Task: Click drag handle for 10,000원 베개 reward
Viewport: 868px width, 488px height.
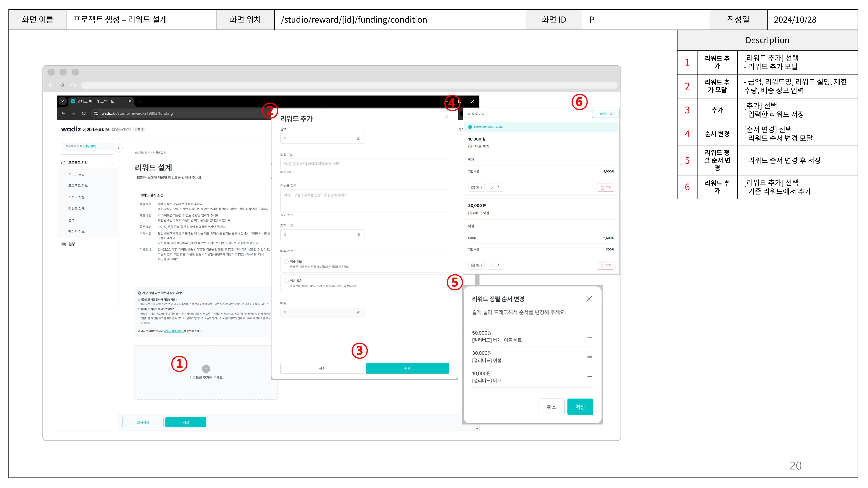Action: [589, 377]
